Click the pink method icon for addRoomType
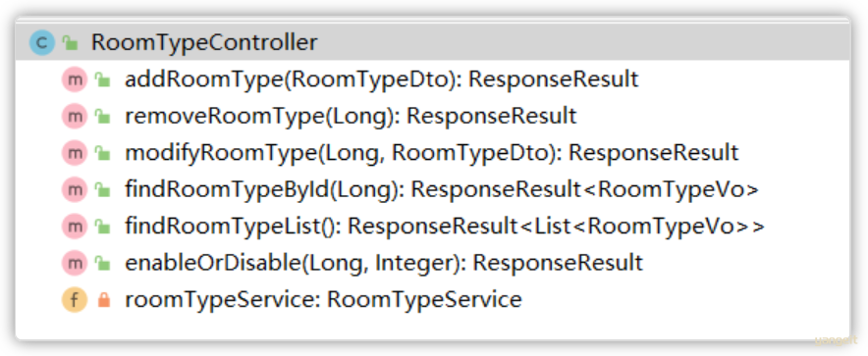 tap(75, 79)
